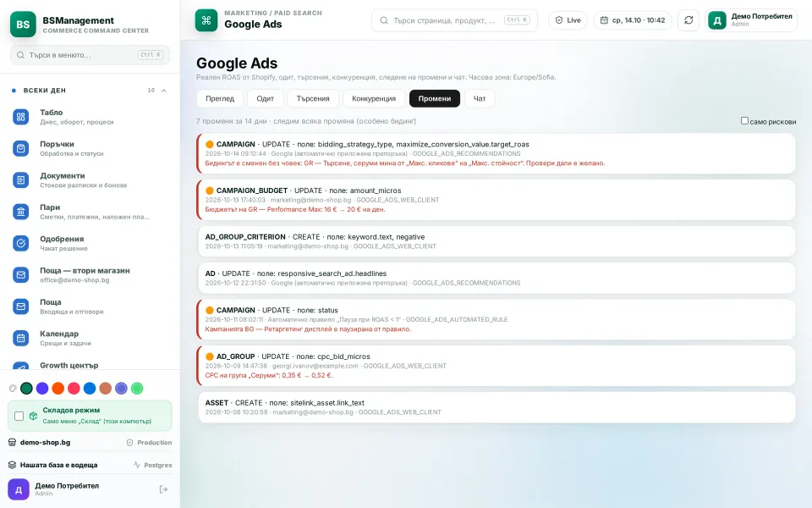Open the Чат tab
The image size is (812, 508).
[x=480, y=98]
